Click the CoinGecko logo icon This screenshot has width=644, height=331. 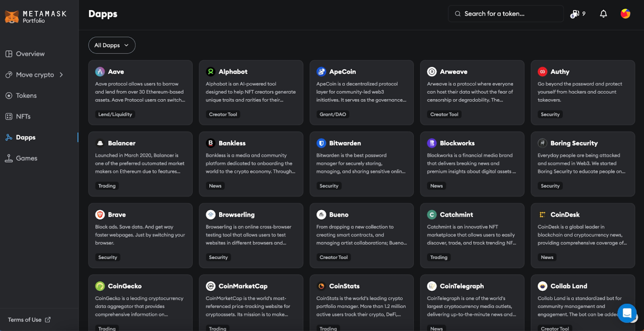coord(100,286)
